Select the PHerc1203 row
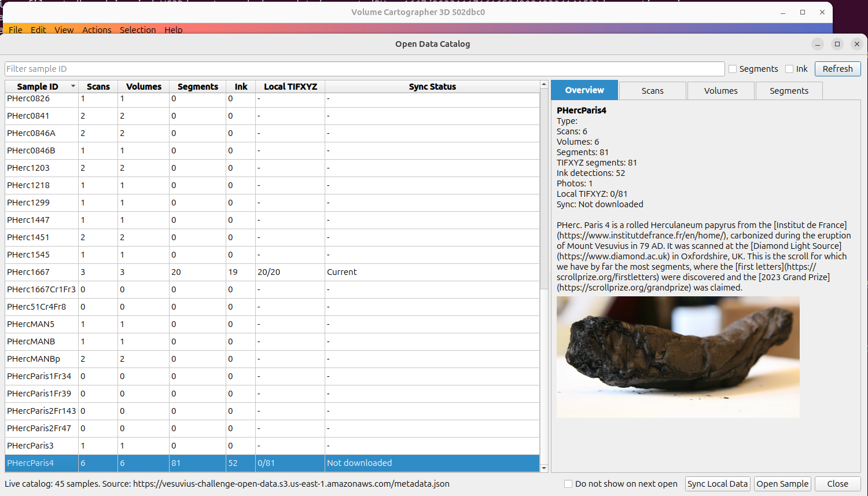This screenshot has height=496, width=868. coord(273,168)
